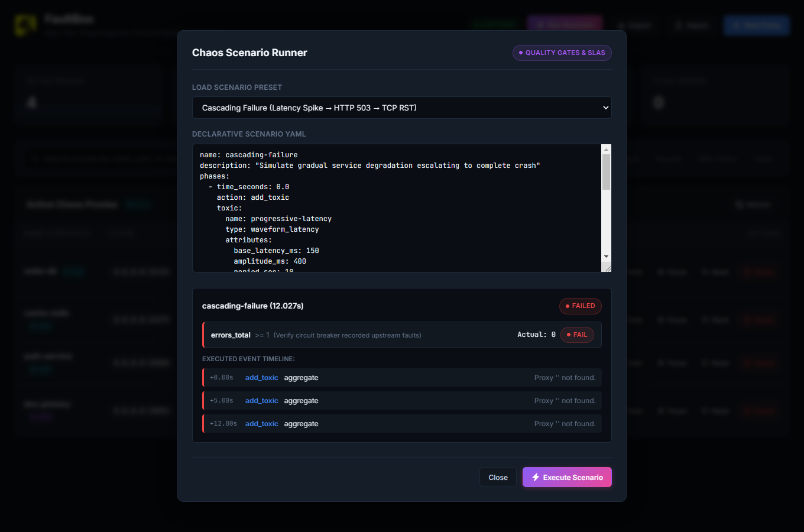Click the YAML editor's corner resize grip
This screenshot has height=532, width=804.
[x=607, y=267]
